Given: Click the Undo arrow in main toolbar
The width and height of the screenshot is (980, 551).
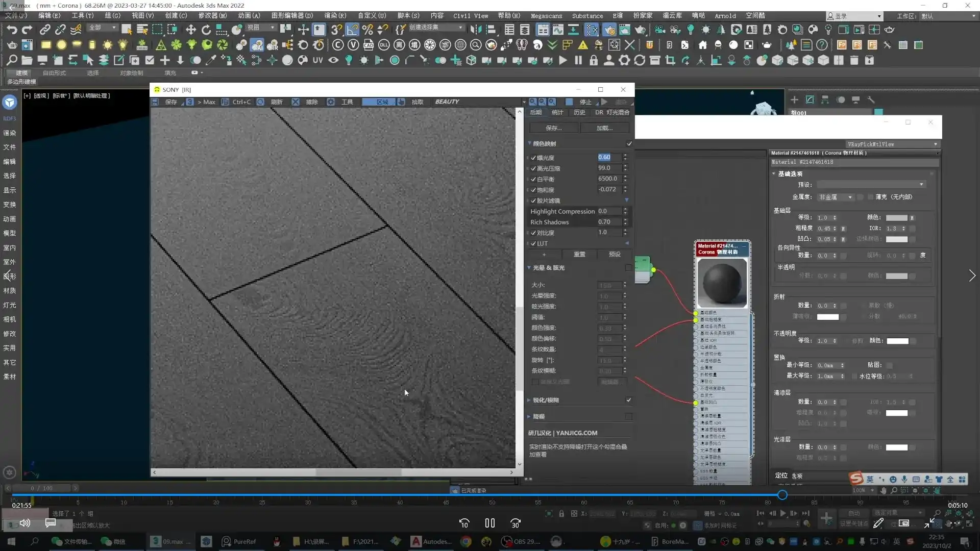Looking at the screenshot, I should coord(12,30).
